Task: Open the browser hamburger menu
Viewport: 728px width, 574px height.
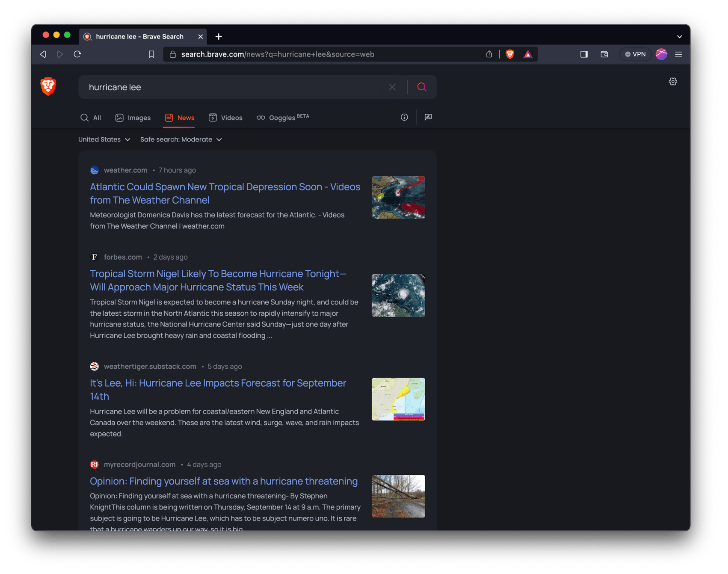Action: point(678,54)
